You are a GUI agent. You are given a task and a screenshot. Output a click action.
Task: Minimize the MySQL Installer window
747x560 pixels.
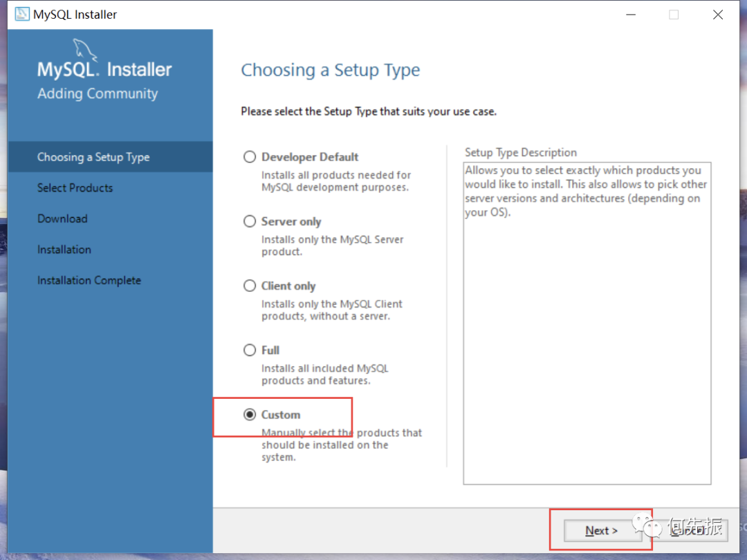click(631, 15)
